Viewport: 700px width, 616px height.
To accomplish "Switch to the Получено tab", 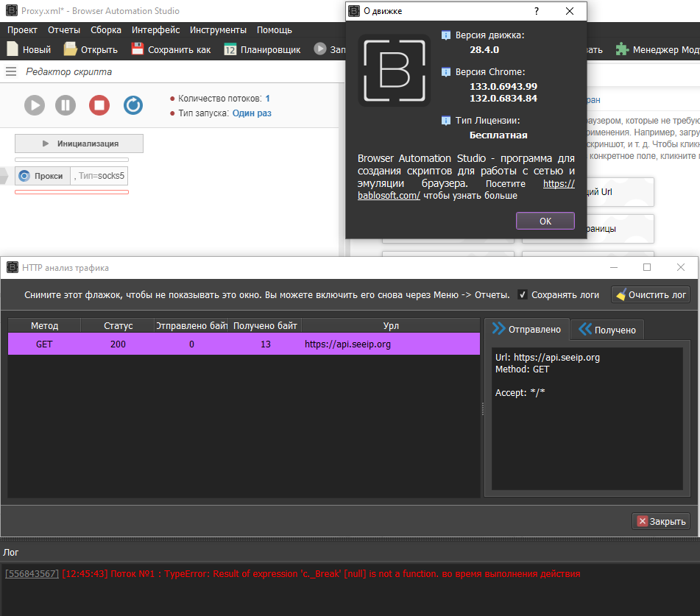I will click(x=608, y=330).
